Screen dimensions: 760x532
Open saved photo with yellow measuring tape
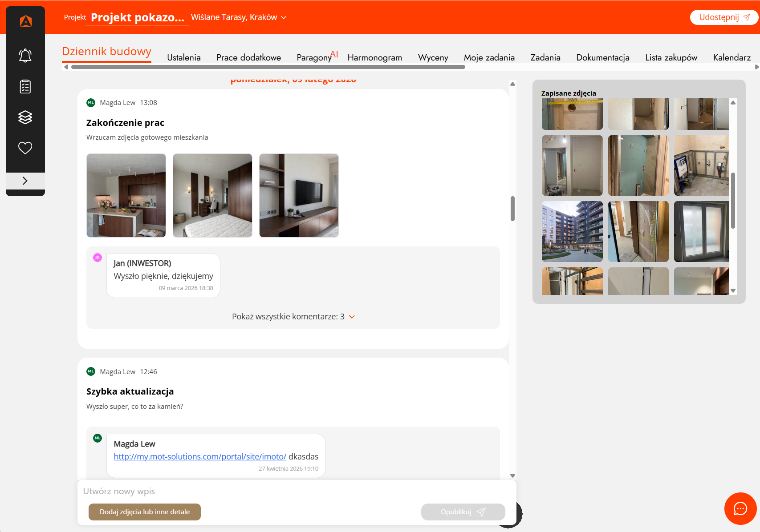click(x=572, y=114)
